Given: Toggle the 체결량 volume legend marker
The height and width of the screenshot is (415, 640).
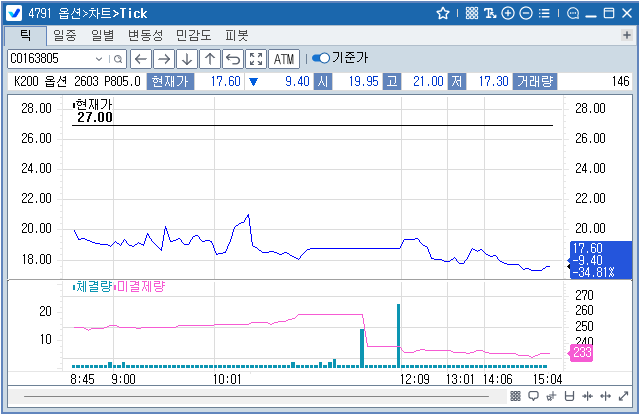Looking at the screenshot, I should pyautogui.click(x=73, y=287).
